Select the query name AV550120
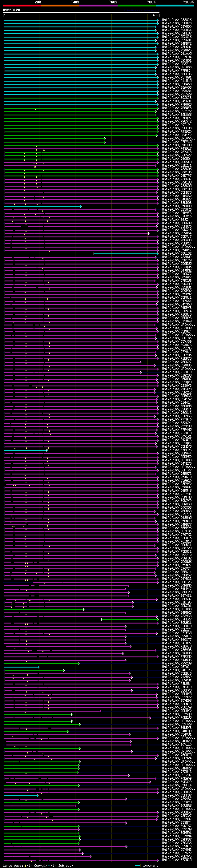 click(11, 10)
